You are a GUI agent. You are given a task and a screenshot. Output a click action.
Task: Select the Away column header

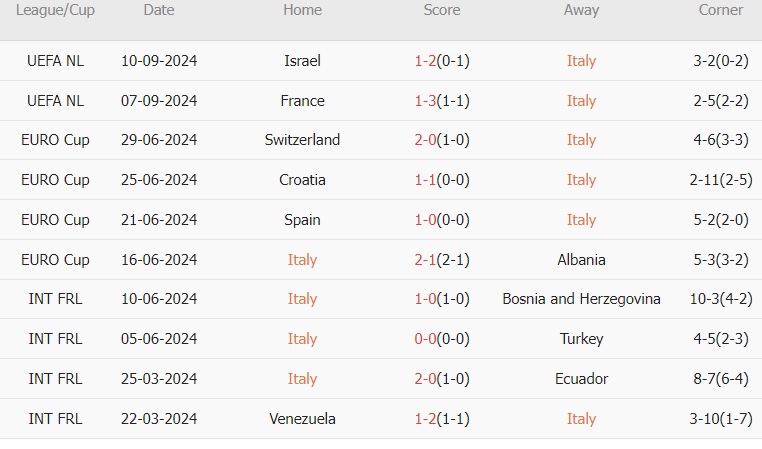(x=581, y=10)
